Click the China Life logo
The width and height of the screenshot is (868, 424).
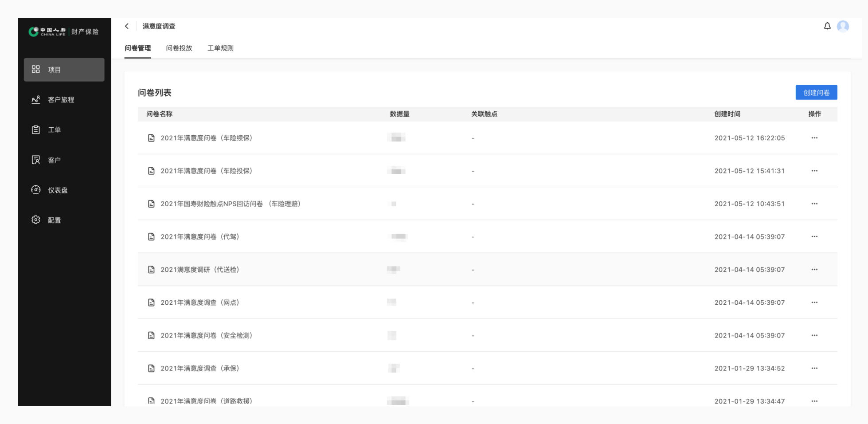click(x=63, y=31)
